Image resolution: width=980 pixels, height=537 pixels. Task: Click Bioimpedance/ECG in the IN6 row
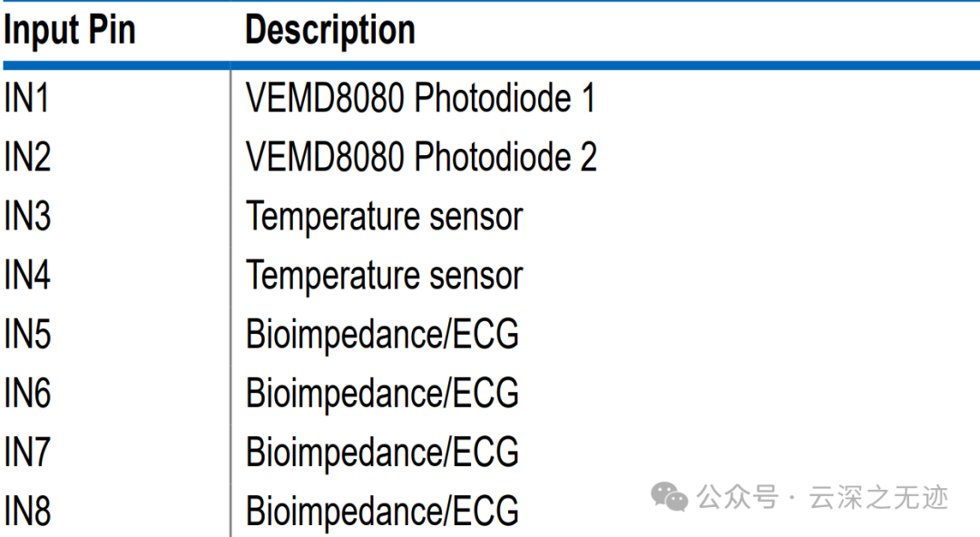(382, 394)
